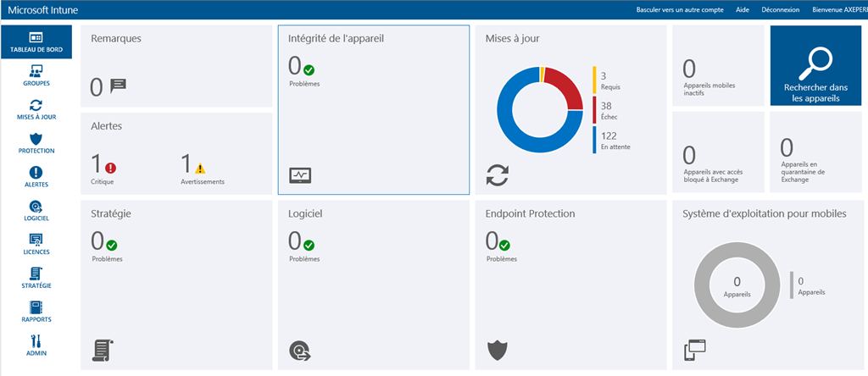The image size is (868, 376).
Task: Open the Admin tools sidebar icon
Action: pyautogui.click(x=36, y=341)
